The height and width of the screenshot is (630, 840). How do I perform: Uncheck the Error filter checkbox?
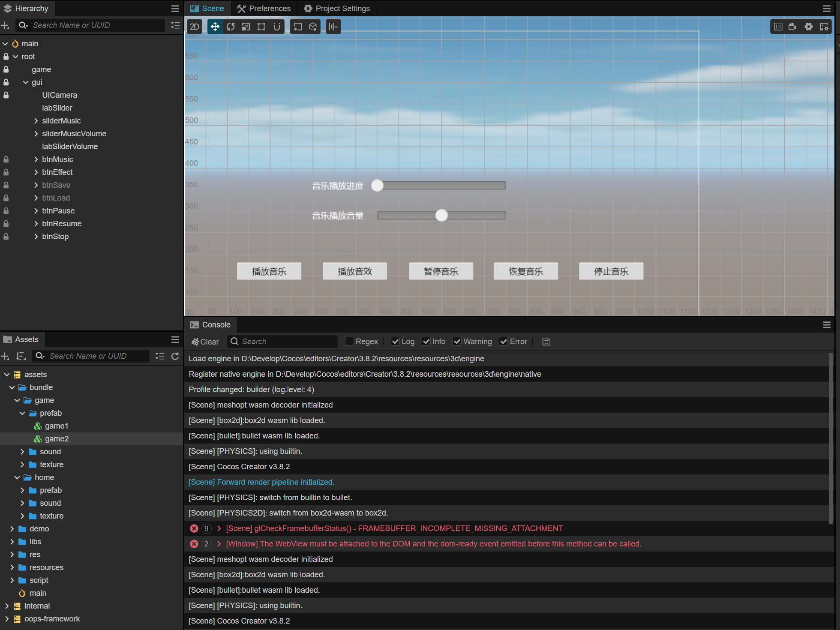click(504, 342)
